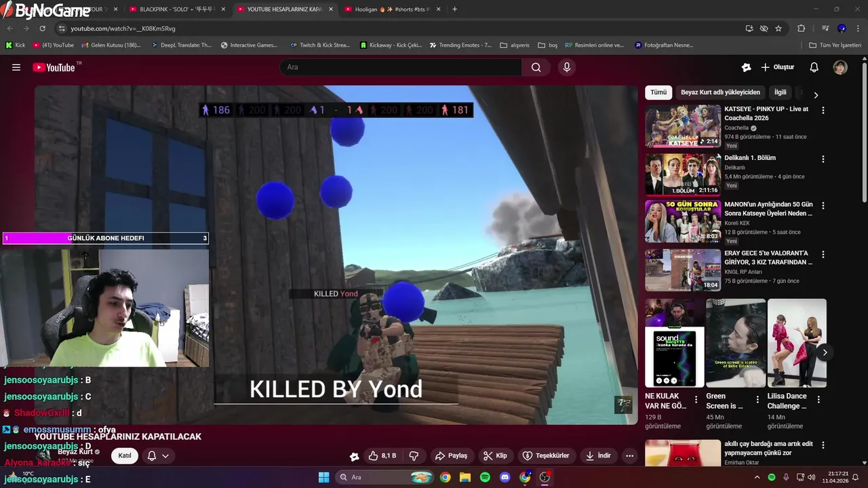Open Green Screen short thumbnail

coord(736,343)
